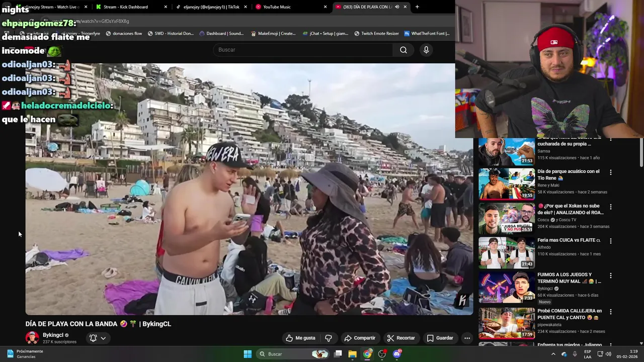Click Alfredo channel name

coord(544,247)
